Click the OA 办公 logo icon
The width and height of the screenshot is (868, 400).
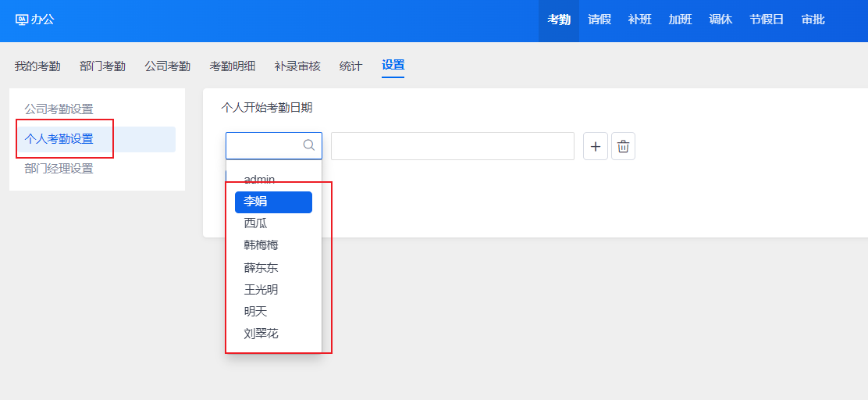tap(22, 20)
